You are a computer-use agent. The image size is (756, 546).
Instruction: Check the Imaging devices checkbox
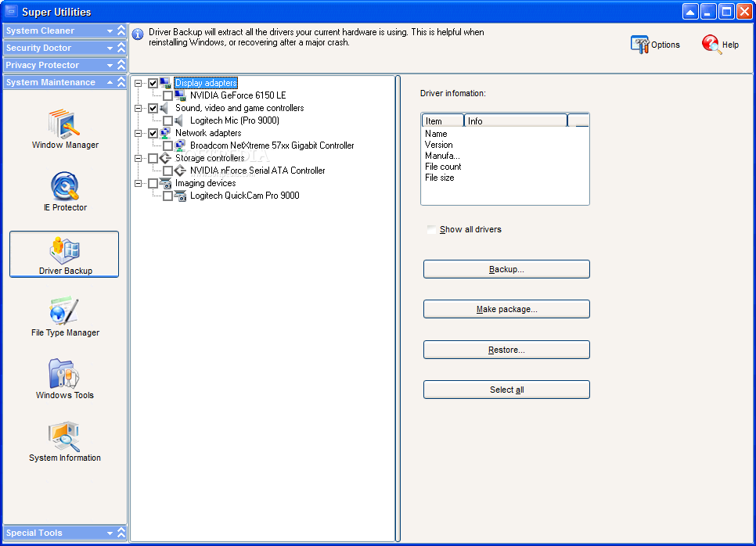coord(153,183)
